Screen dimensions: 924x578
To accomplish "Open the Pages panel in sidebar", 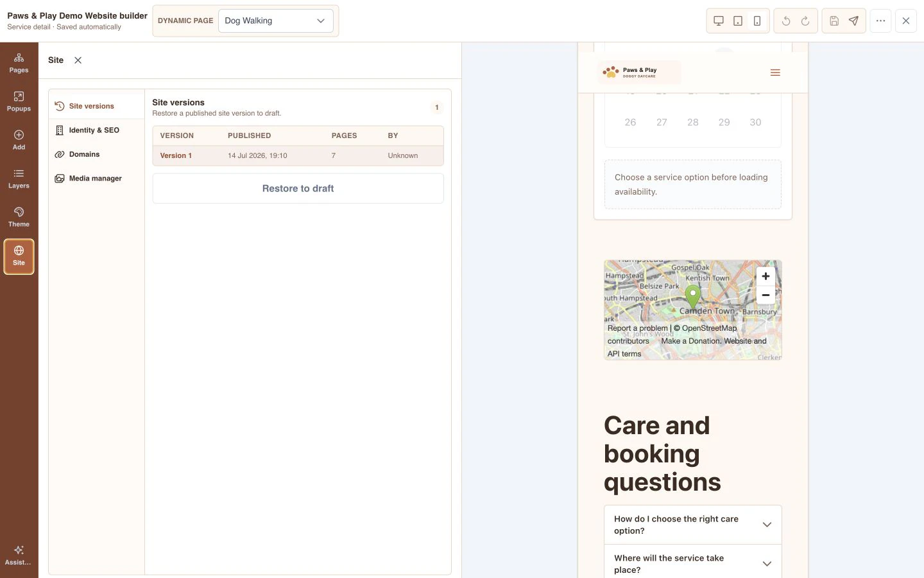I will coord(19,63).
